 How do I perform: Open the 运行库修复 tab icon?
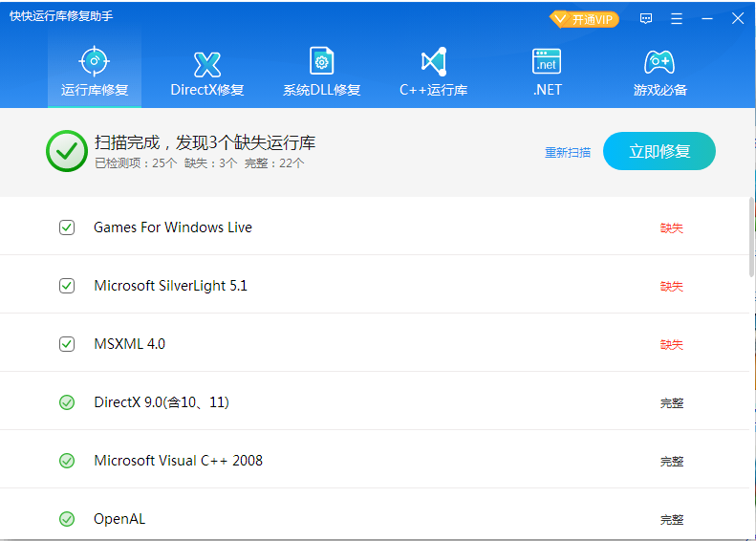(x=94, y=61)
